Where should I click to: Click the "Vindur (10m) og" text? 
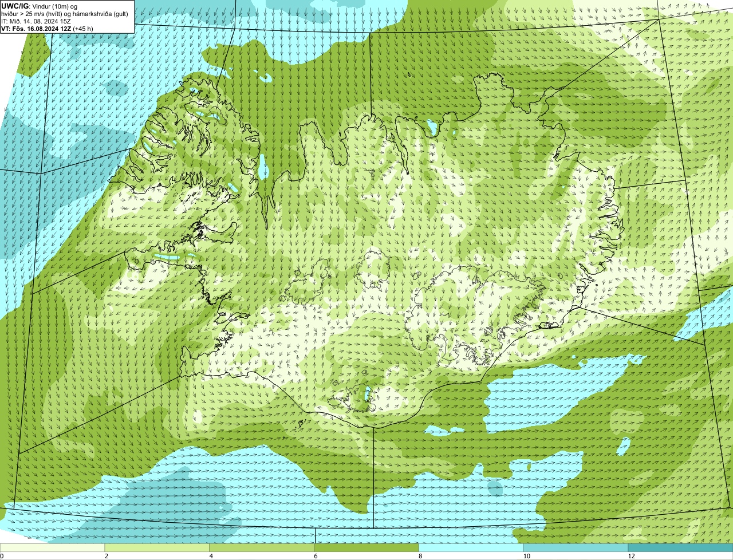pos(55,6)
